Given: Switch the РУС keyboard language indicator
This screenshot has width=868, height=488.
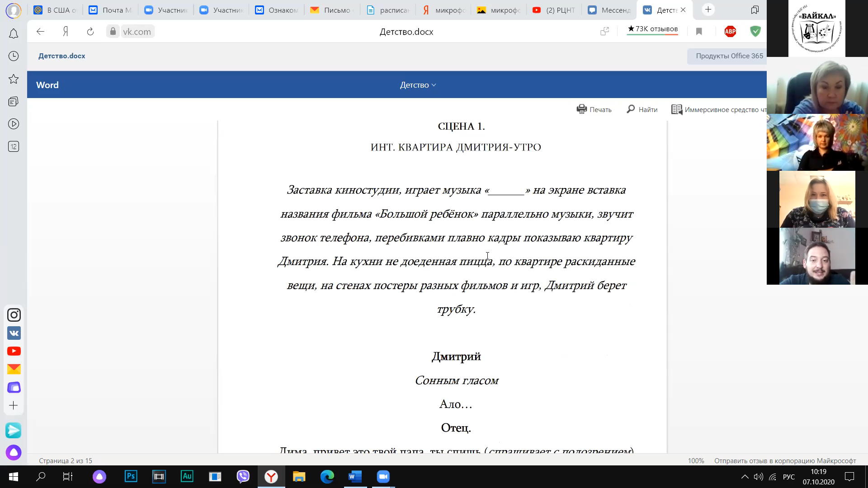Looking at the screenshot, I should (788, 477).
